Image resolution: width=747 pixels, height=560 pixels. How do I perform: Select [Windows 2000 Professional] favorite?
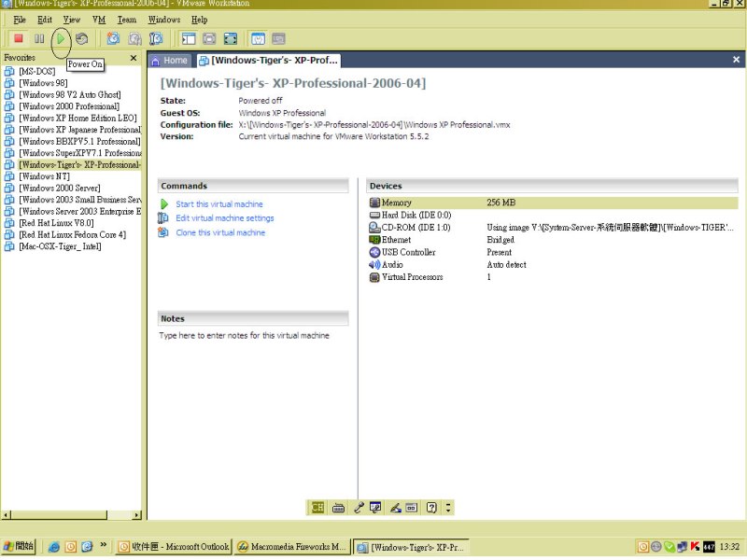coord(69,106)
